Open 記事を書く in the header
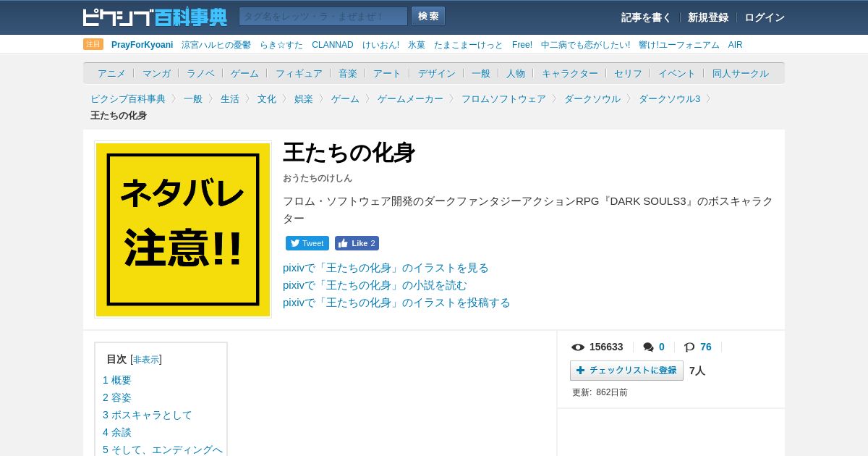868x456 pixels. click(x=646, y=17)
